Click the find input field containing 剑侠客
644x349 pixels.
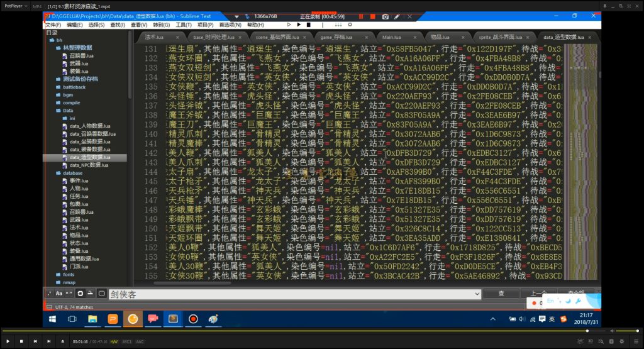(x=294, y=294)
